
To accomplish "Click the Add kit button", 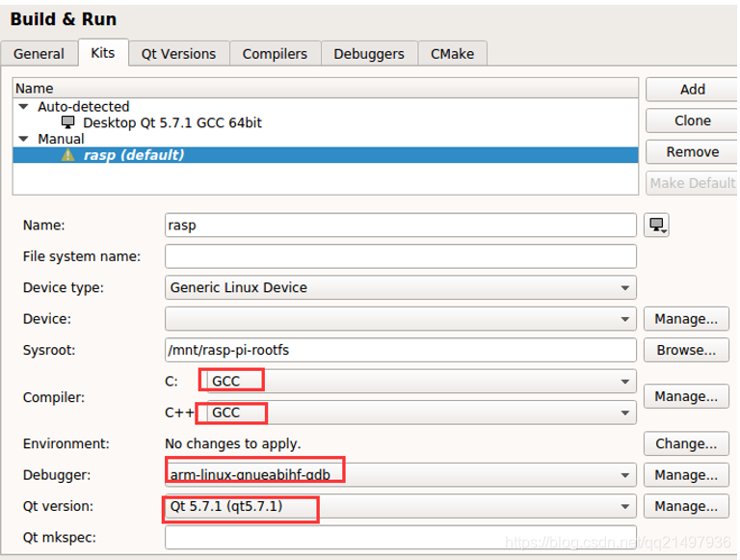I will [692, 90].
